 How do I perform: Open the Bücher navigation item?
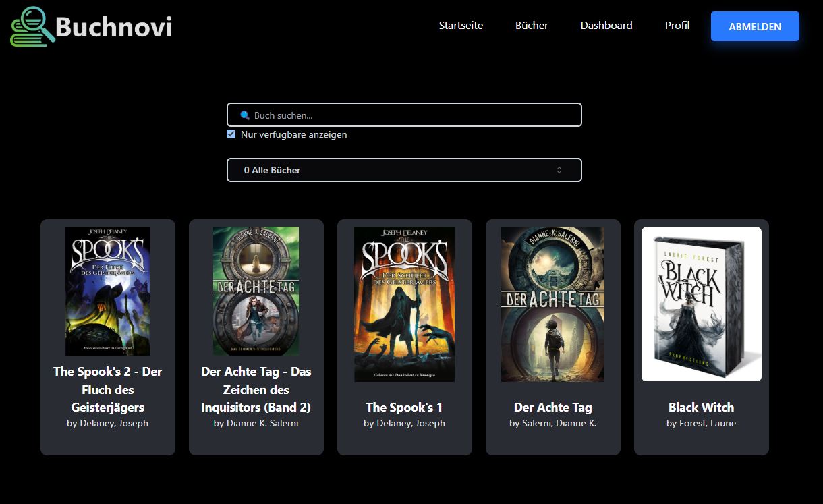point(532,26)
